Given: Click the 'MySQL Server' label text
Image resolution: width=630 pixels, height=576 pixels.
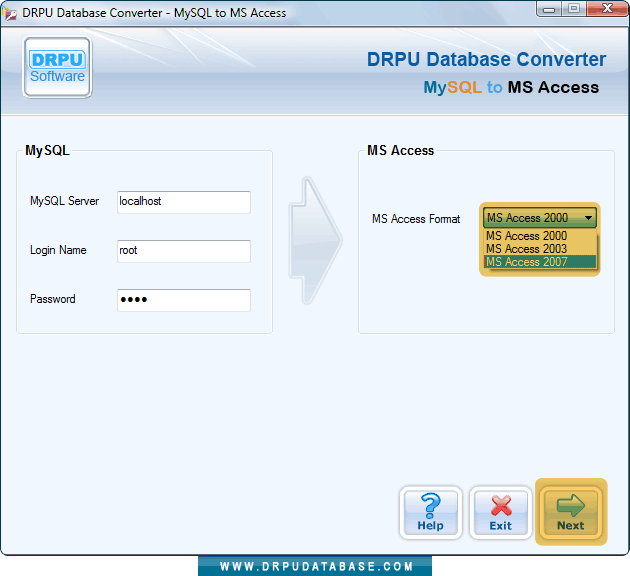Looking at the screenshot, I should pyautogui.click(x=64, y=201).
